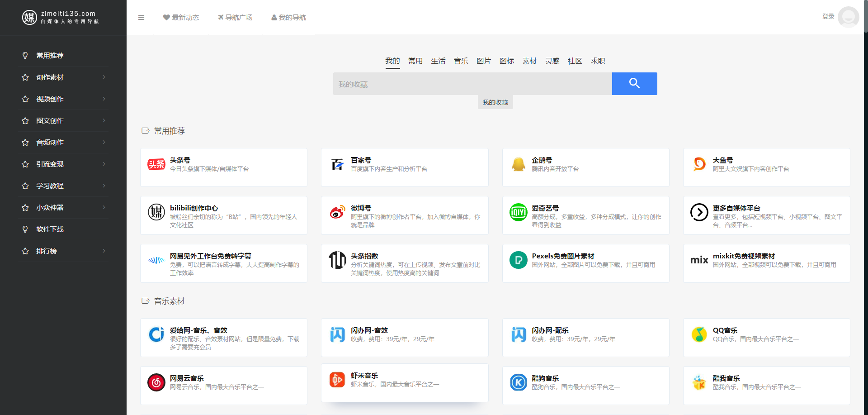The image size is (868, 415).
Task: Click the Pexels green logo icon
Action: (x=518, y=260)
